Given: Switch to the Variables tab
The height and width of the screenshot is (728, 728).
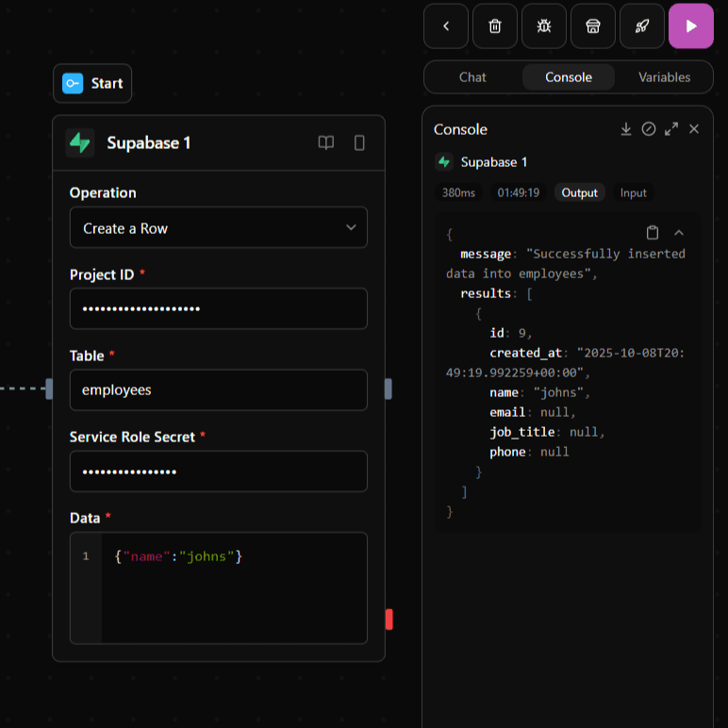Looking at the screenshot, I should (x=664, y=77).
